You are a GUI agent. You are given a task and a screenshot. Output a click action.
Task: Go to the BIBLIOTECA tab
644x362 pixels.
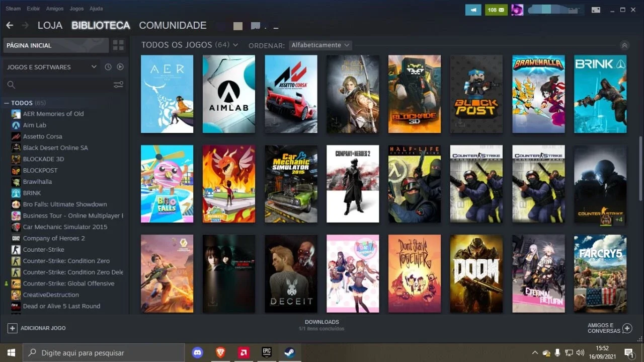point(101,25)
